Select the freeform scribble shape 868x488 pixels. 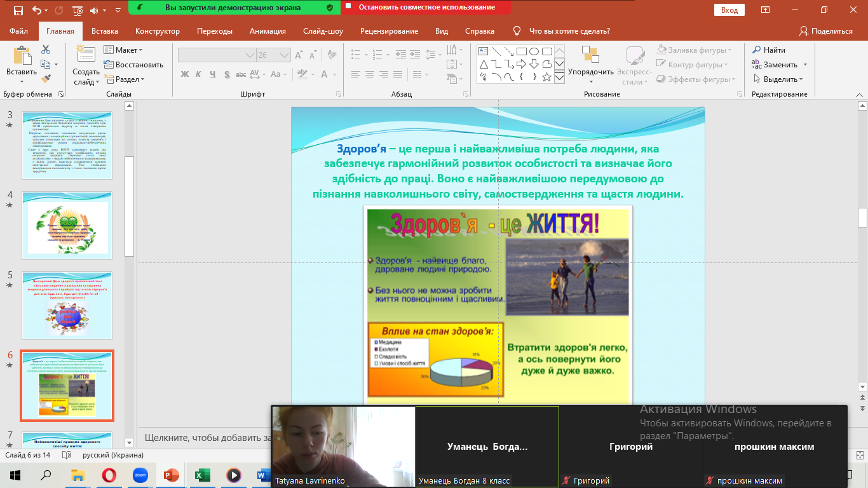[483, 77]
